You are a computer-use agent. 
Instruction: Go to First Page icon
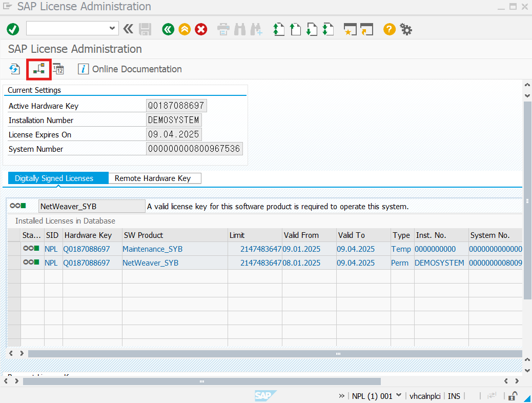(278, 29)
